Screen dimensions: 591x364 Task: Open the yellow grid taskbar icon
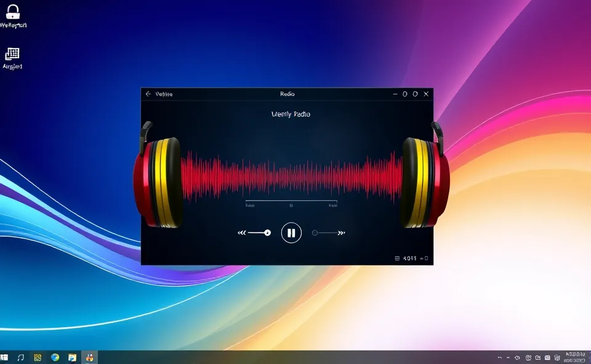pos(38,357)
